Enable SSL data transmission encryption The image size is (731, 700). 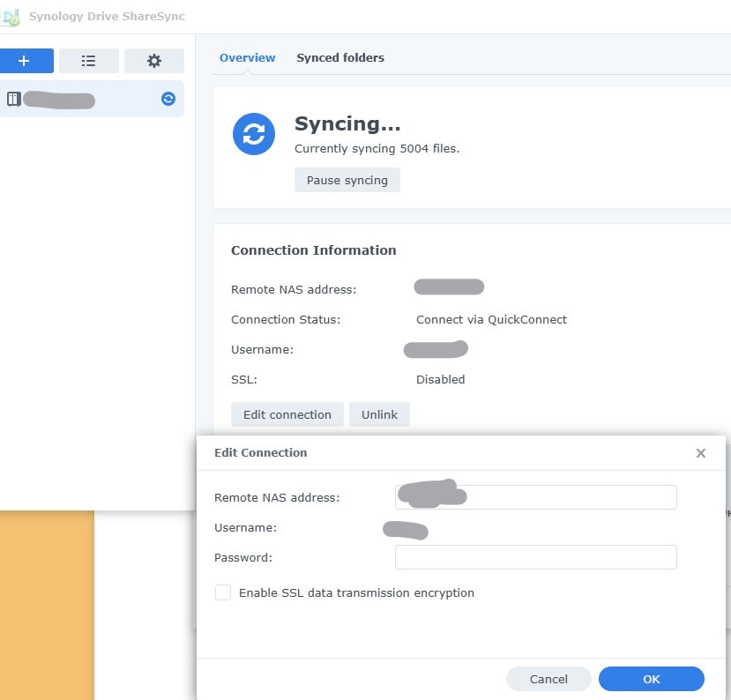223,592
